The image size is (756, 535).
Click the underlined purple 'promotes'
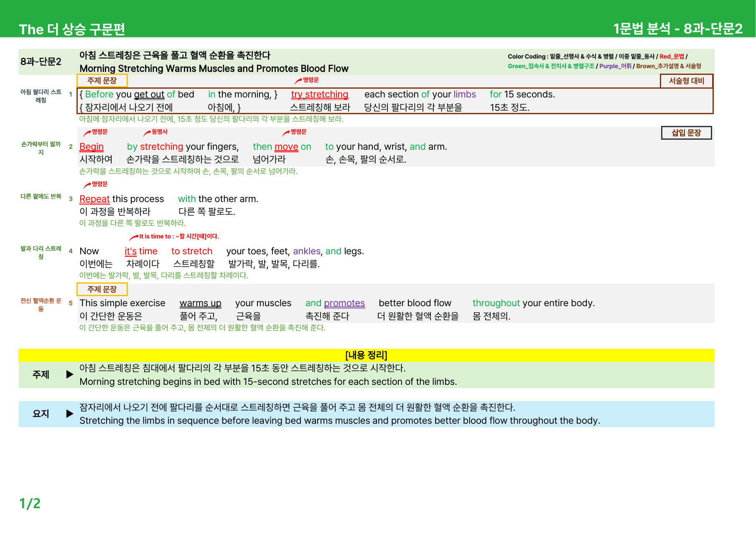[x=344, y=303]
